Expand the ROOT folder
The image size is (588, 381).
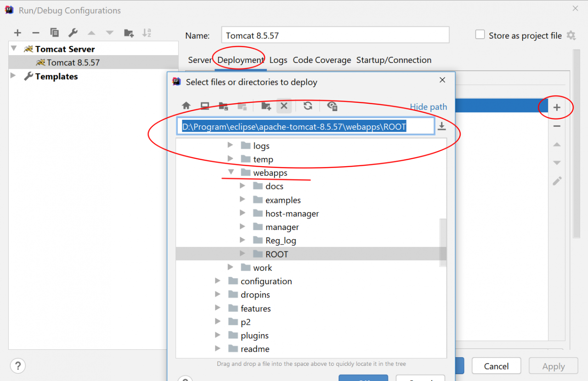pos(243,254)
